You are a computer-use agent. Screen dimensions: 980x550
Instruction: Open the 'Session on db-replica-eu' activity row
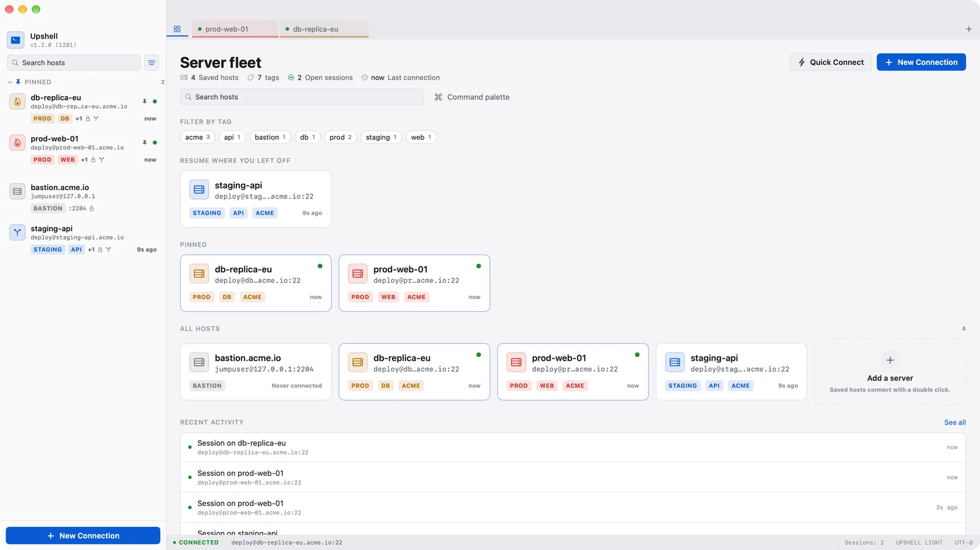tap(573, 448)
